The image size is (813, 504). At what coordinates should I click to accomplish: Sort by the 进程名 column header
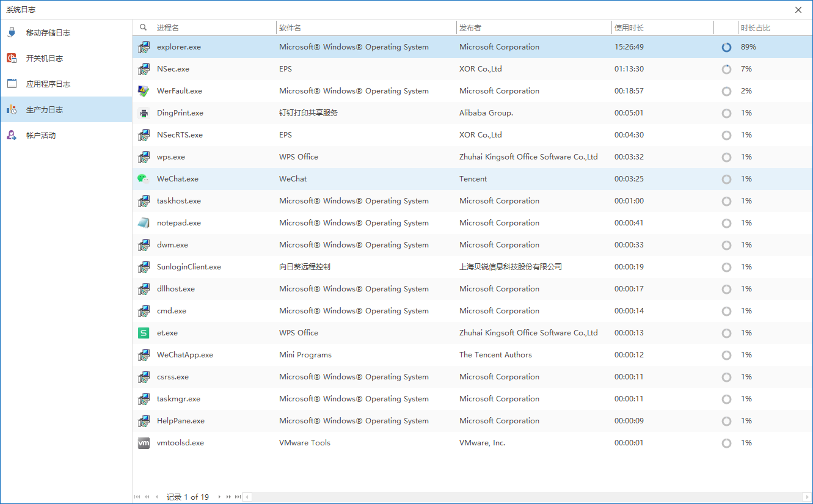[x=215, y=27]
